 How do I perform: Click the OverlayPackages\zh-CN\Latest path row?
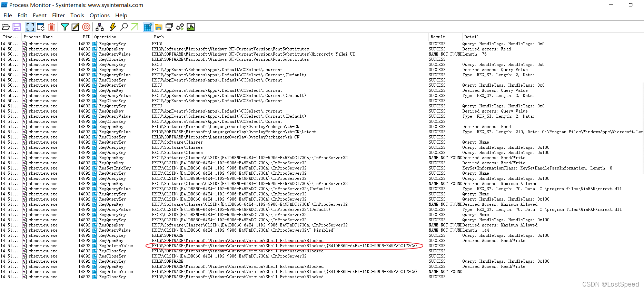pos(234,132)
